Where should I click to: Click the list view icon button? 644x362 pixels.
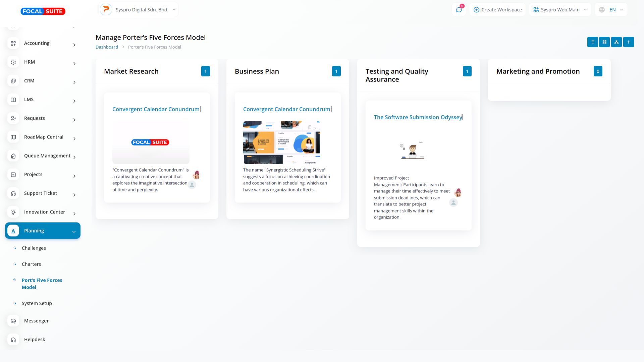[x=592, y=42]
